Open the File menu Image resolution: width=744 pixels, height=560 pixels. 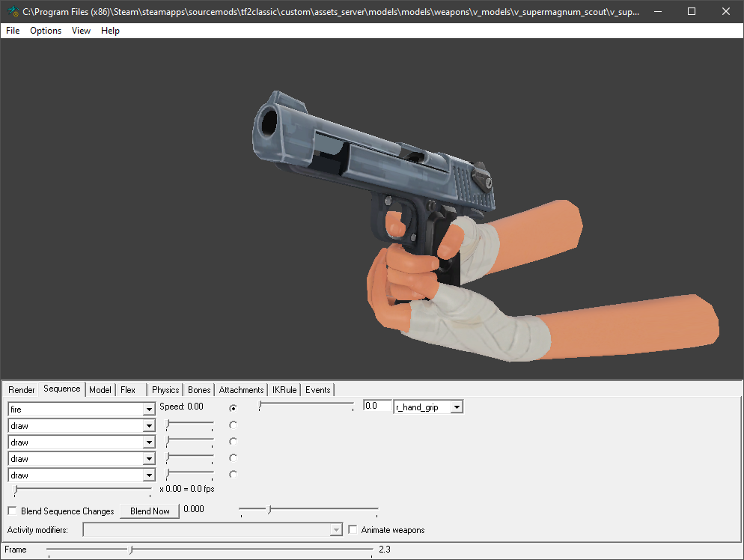[x=13, y=31]
